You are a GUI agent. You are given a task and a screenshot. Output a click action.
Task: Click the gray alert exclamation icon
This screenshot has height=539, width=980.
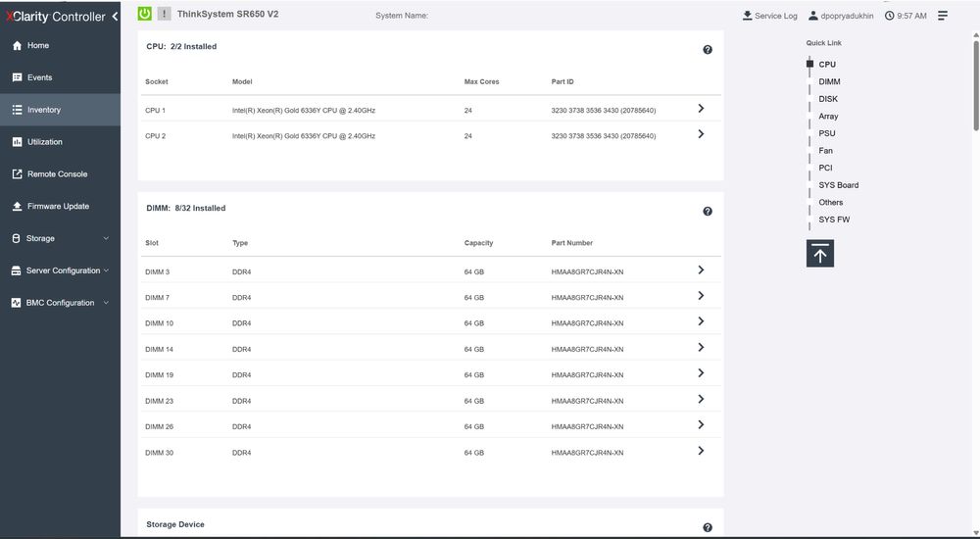pos(164,14)
